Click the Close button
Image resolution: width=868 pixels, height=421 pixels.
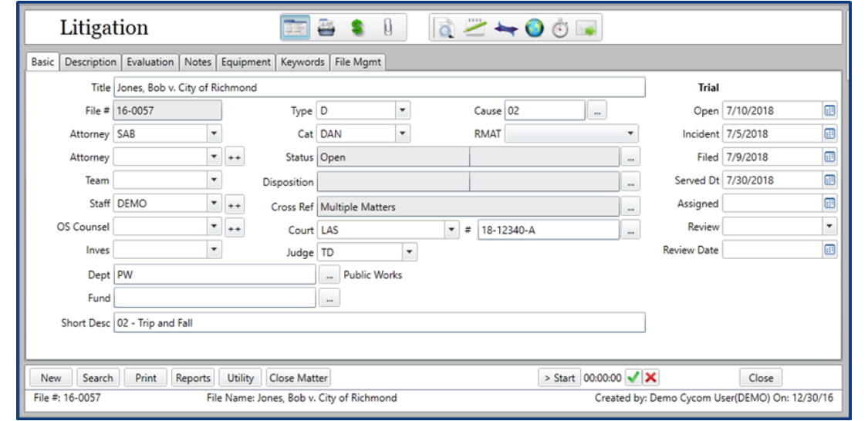(761, 378)
